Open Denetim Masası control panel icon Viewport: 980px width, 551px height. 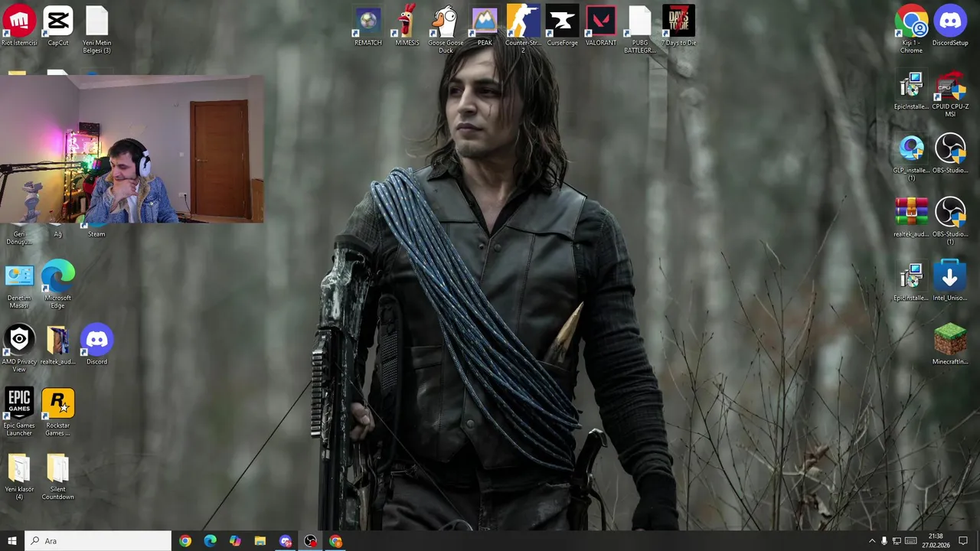(x=19, y=286)
